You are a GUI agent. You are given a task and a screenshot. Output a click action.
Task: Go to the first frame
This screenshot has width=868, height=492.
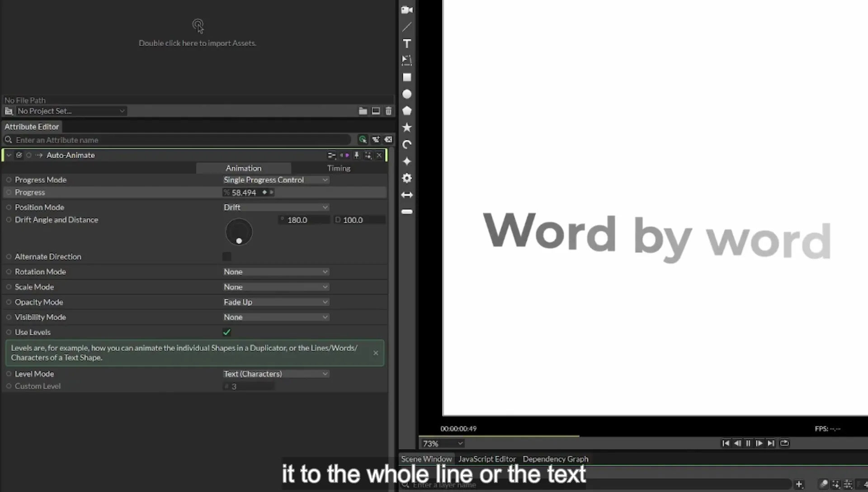tap(726, 443)
